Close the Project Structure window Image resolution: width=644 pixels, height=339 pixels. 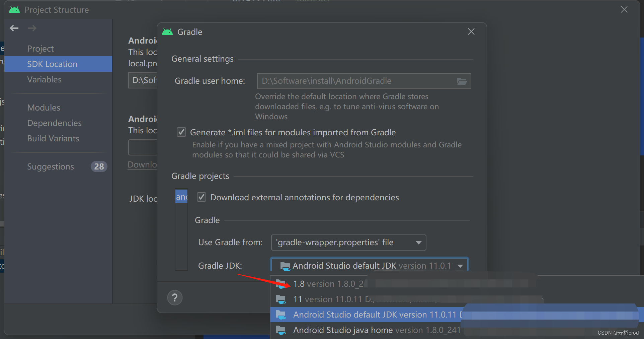pos(624,9)
